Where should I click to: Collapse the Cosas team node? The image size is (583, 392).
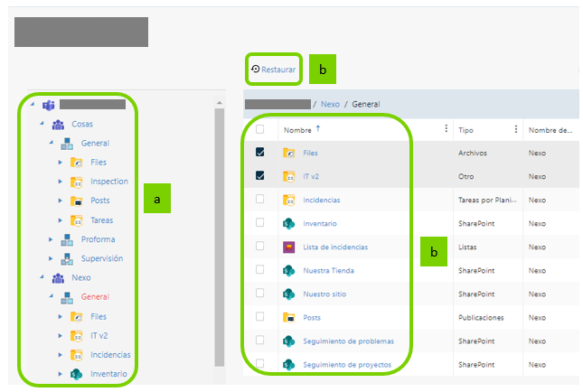coord(42,123)
